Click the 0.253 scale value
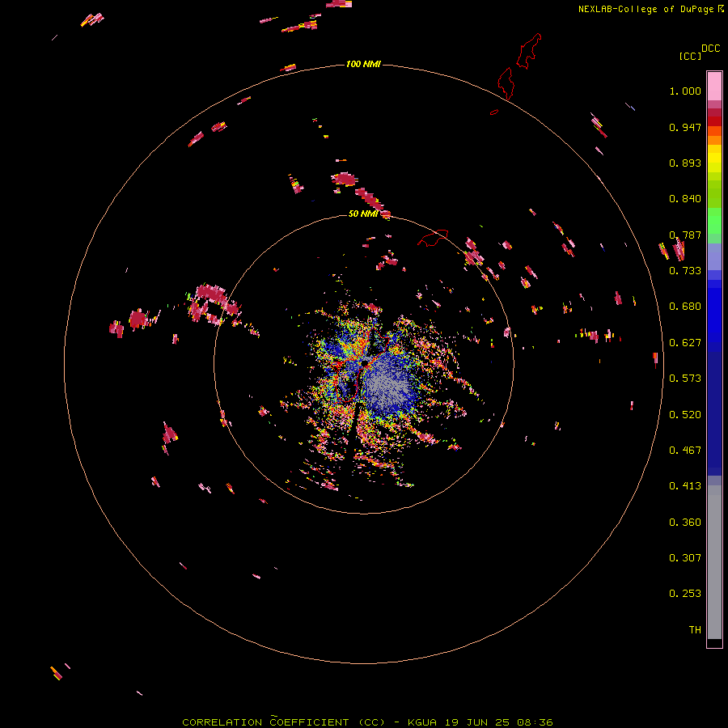Viewport: 728px width, 728px height. pos(685,594)
